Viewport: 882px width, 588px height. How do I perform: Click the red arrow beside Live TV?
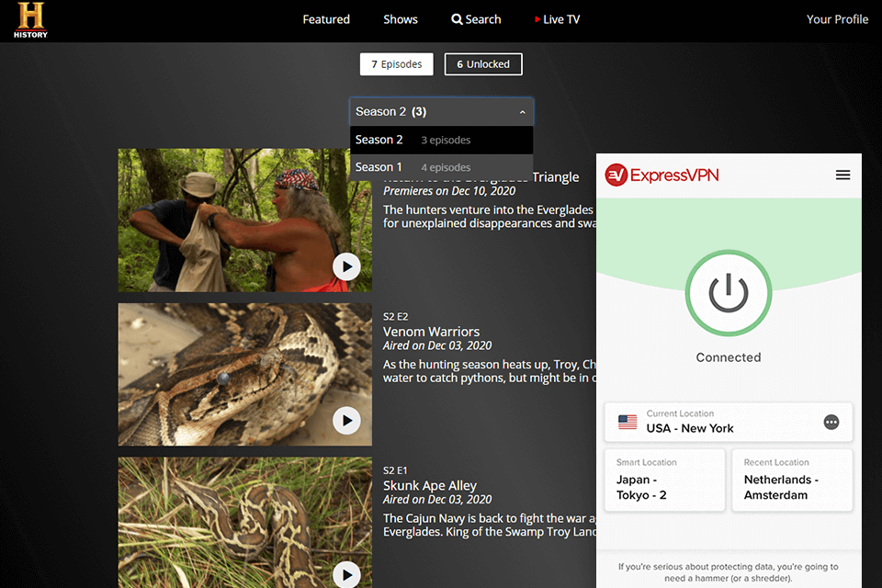tap(537, 19)
